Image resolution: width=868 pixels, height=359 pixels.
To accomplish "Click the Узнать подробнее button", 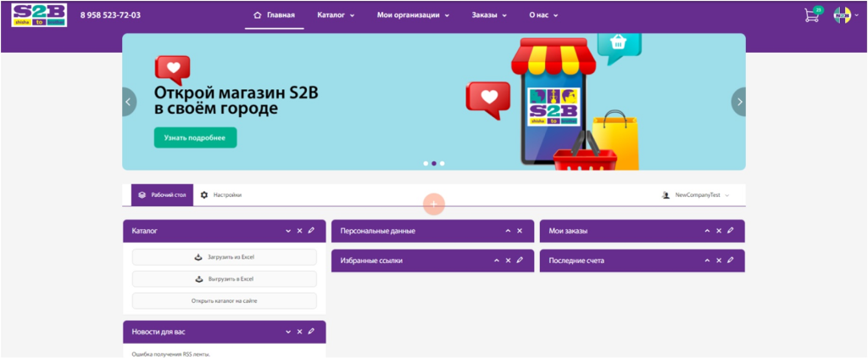I will (195, 138).
